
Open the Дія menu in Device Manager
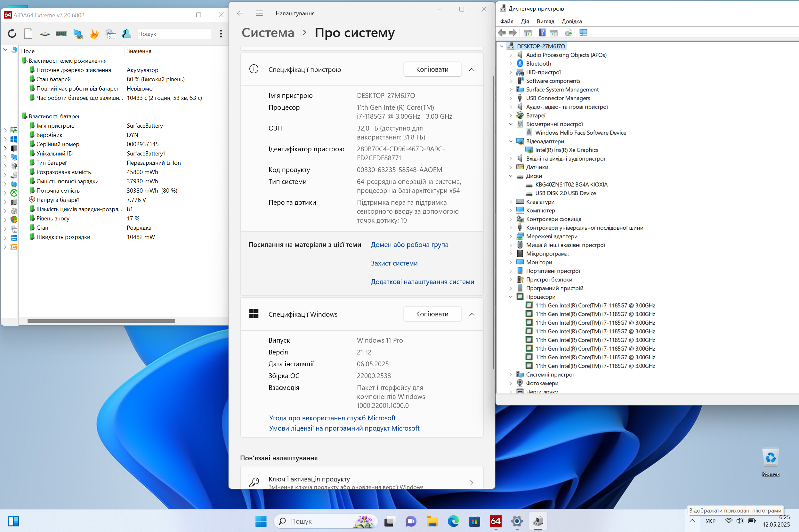pos(525,21)
